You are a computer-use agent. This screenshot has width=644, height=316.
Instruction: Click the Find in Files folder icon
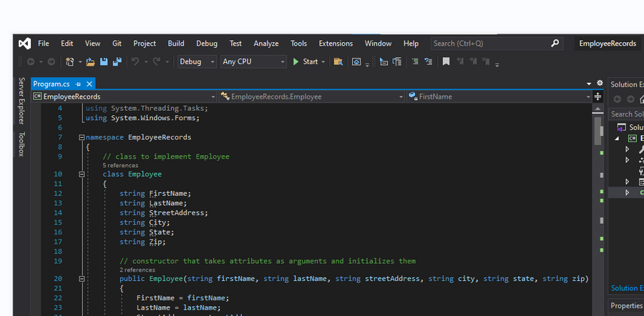coord(338,61)
